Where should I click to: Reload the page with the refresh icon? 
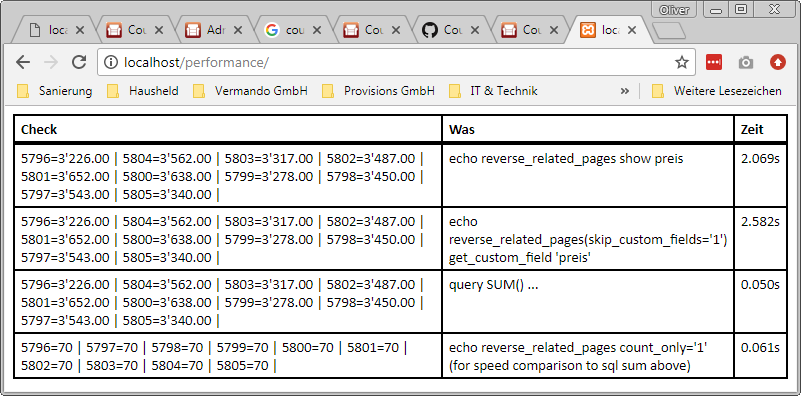(x=78, y=62)
